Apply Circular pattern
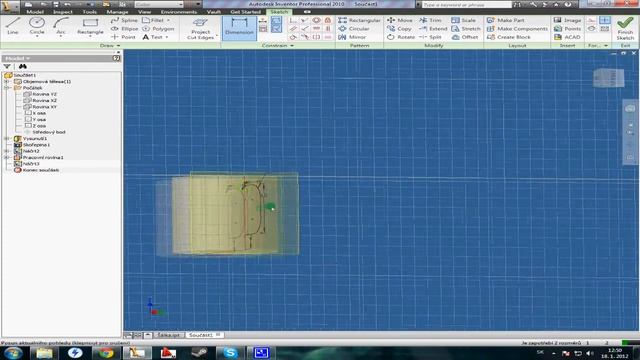The height and width of the screenshot is (360, 640). (354, 29)
